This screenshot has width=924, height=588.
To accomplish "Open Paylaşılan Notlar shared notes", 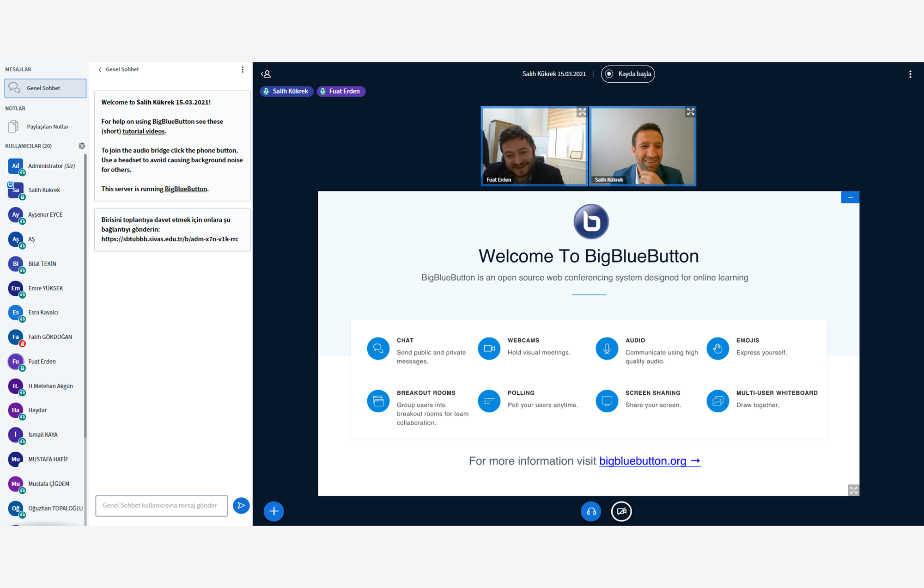I will coord(44,127).
